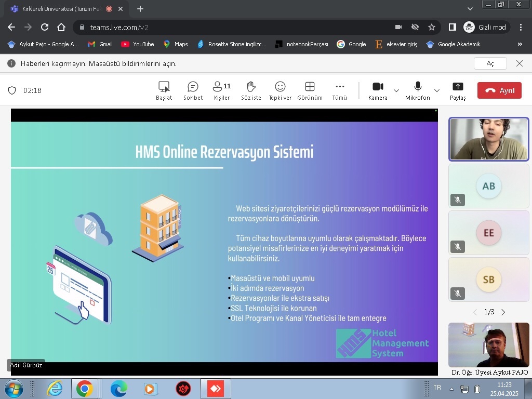Select the AB participant tile
This screenshot has width=532, height=399.
click(x=488, y=186)
